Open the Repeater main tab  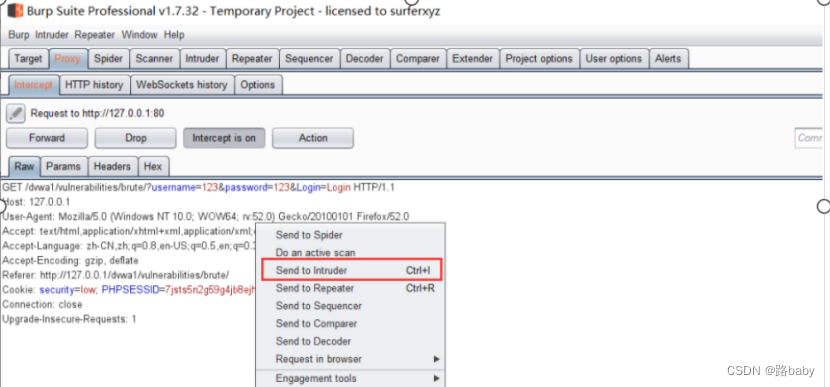(252, 59)
